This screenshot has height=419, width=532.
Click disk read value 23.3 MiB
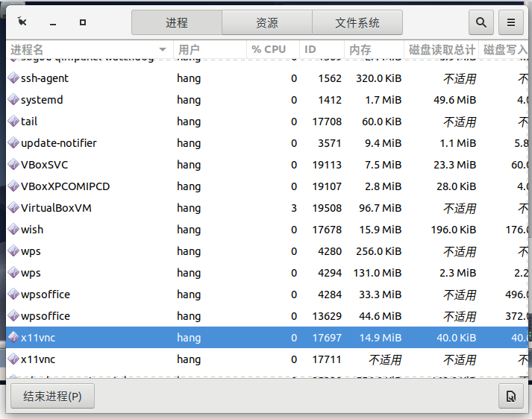click(454, 165)
